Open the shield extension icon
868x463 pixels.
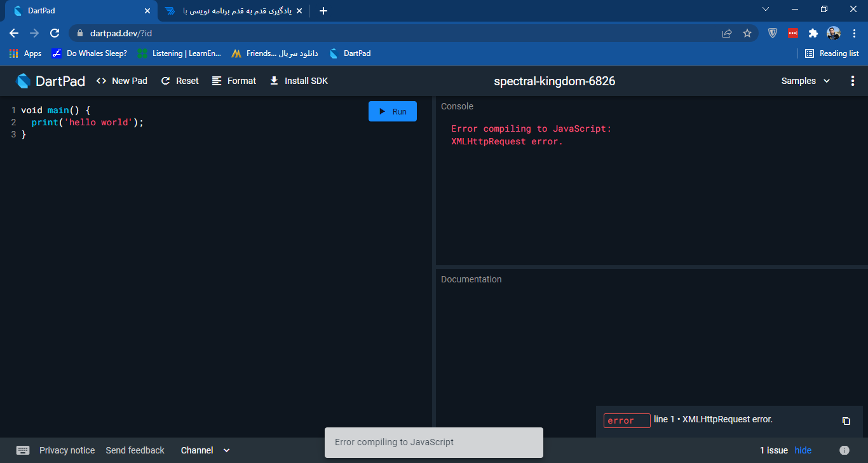click(x=773, y=33)
